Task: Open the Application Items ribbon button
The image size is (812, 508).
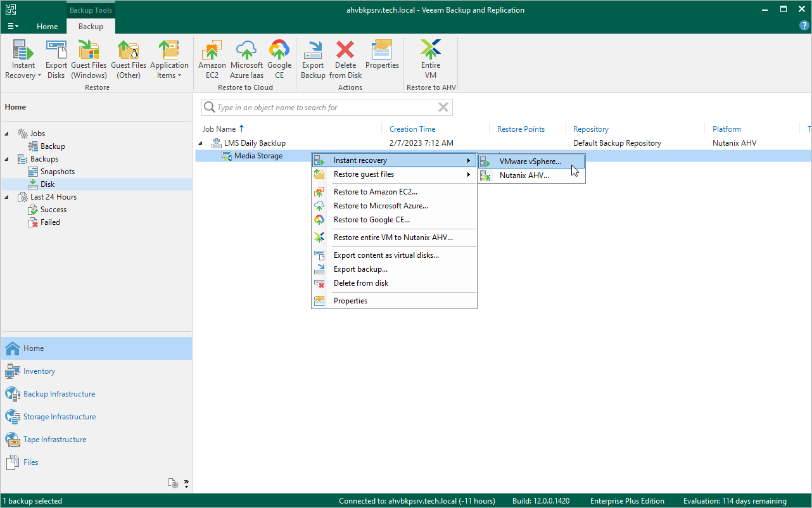Action: click(x=169, y=60)
